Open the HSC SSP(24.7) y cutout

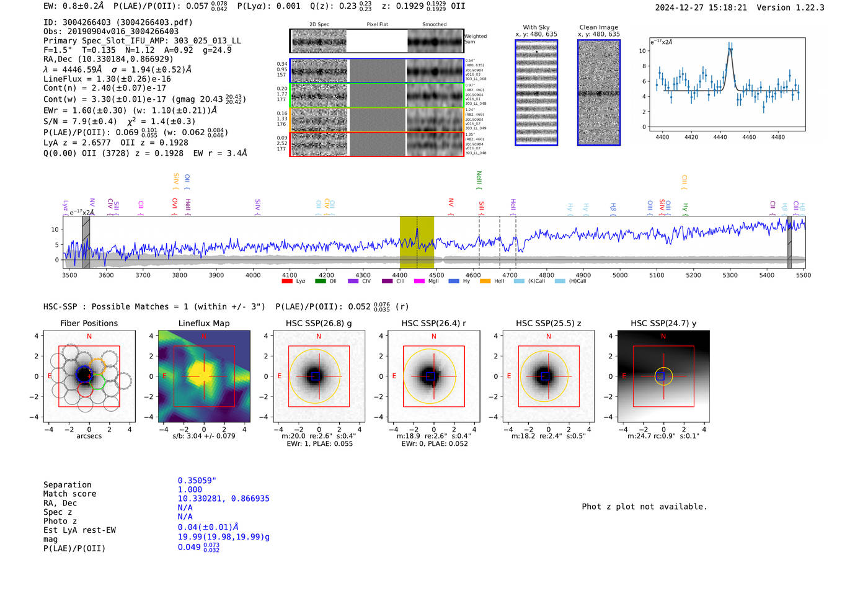click(x=663, y=376)
